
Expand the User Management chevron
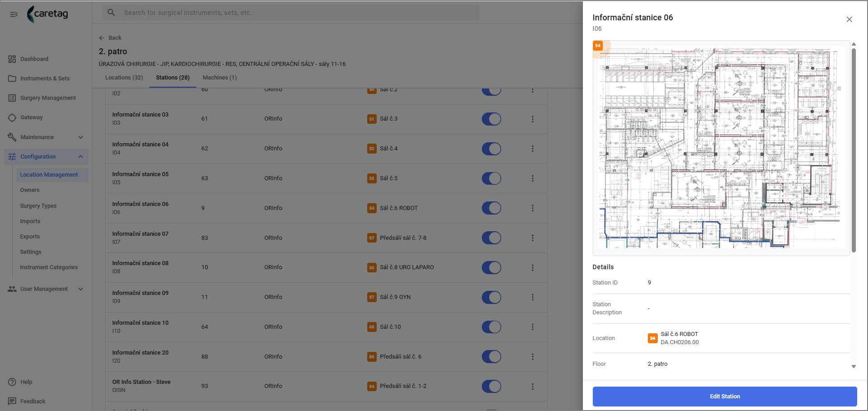click(x=81, y=289)
